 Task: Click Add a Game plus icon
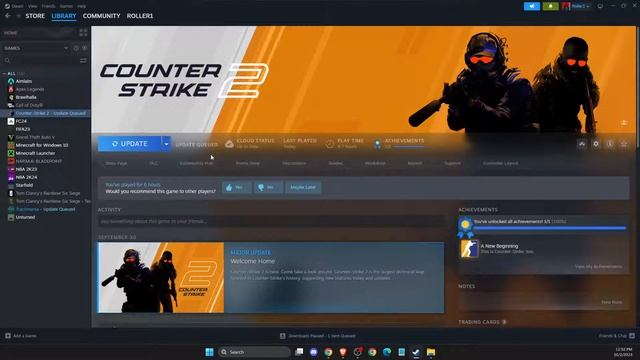tap(8, 336)
